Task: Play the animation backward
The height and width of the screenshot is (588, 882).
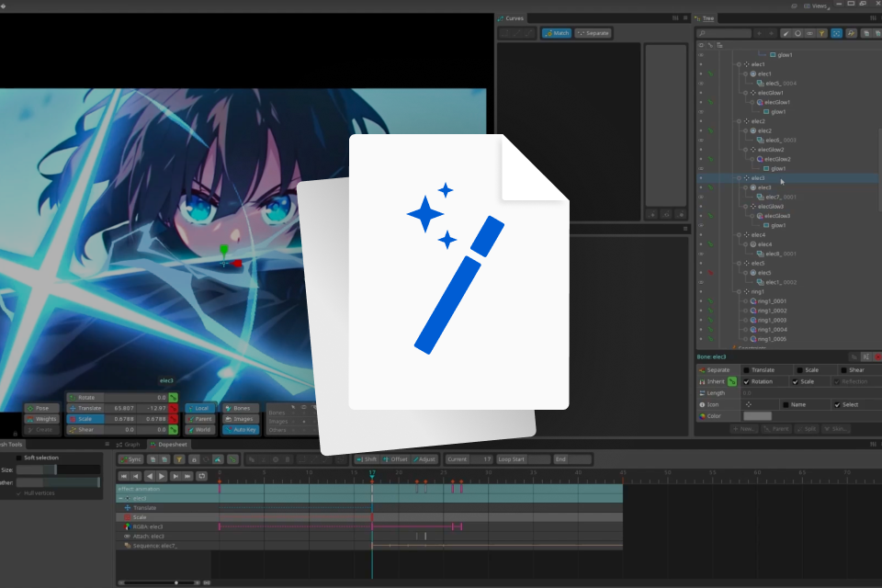Action: click(x=150, y=476)
